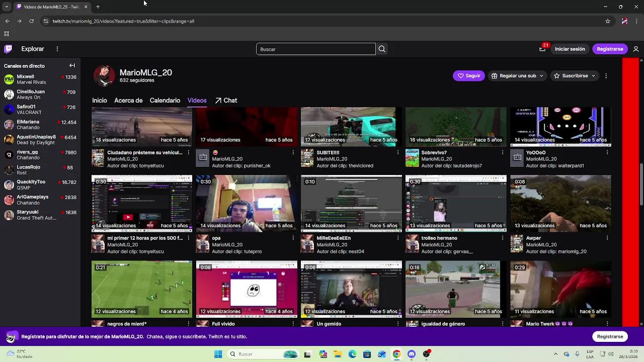Viewport: 644px width, 362px height.
Task: Bookmark this page with the star icon
Action: pyautogui.click(x=608, y=21)
